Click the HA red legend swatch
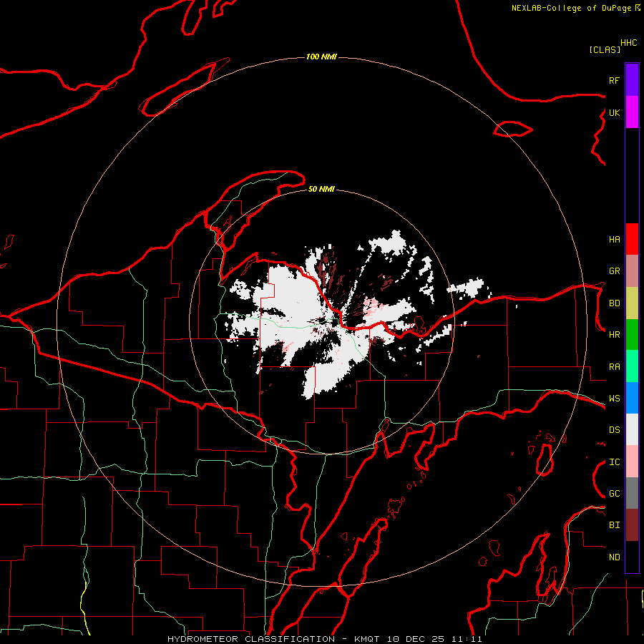The image size is (644, 644). tap(632, 239)
